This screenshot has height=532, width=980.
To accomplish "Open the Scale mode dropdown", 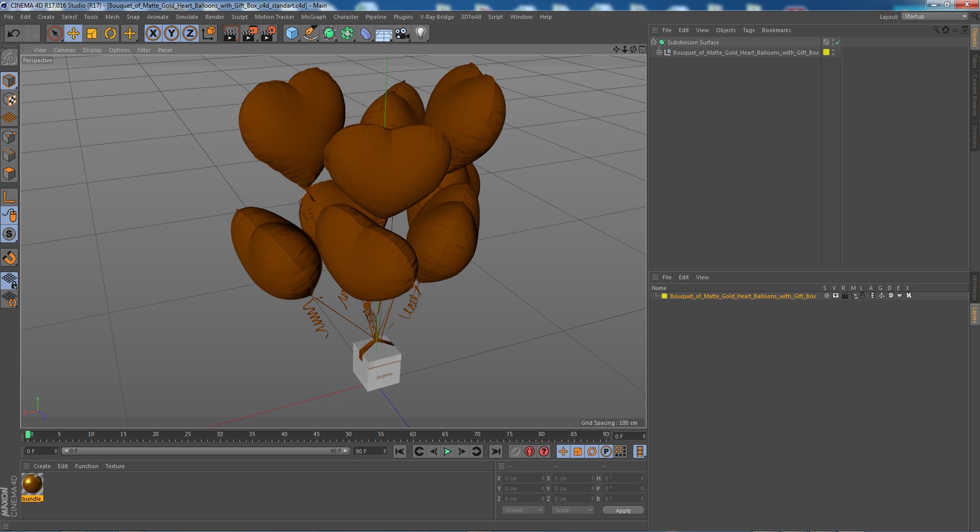I will 572,510.
